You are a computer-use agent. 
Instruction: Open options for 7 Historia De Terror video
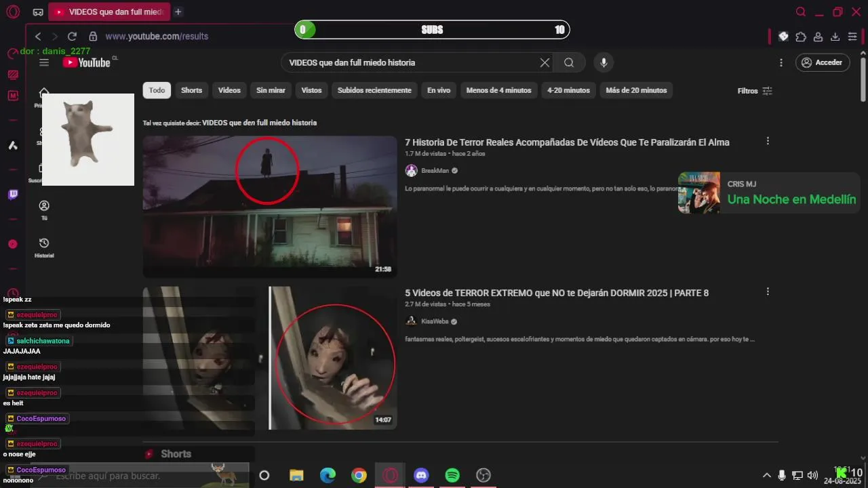point(768,141)
